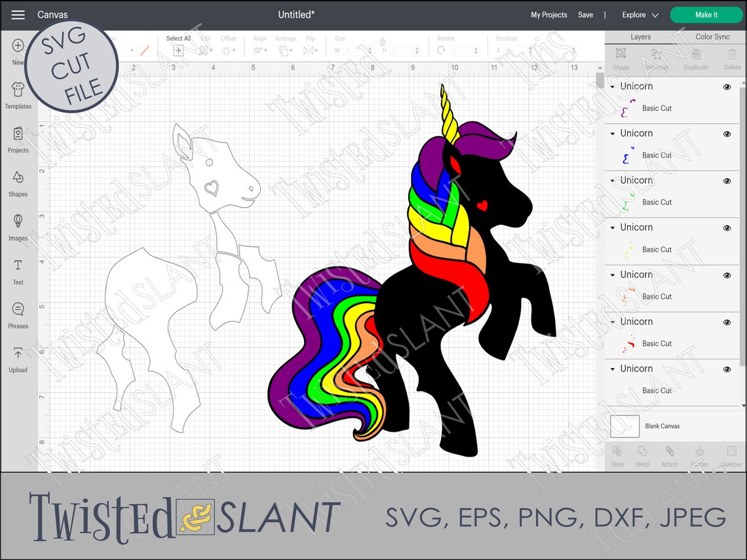747x560 pixels.
Task: Select the Text tool
Action: 18,272
